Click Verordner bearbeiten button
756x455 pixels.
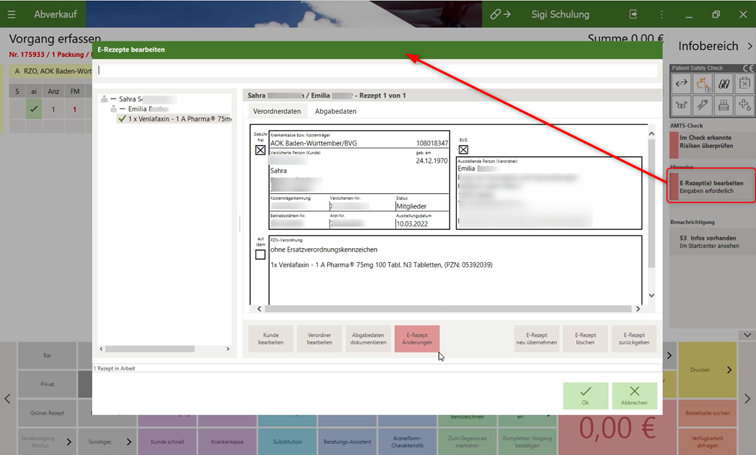[319, 338]
